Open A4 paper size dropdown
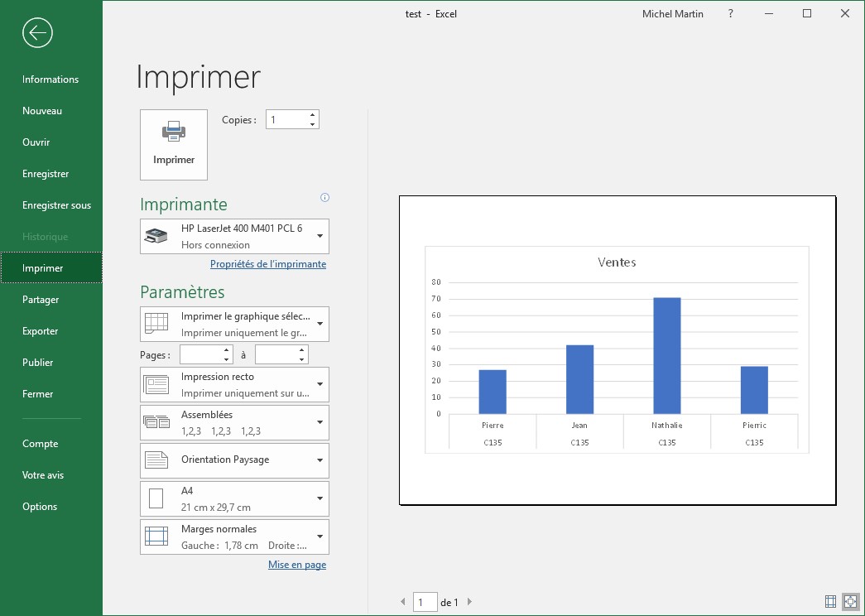This screenshot has height=616, width=865. pos(234,498)
